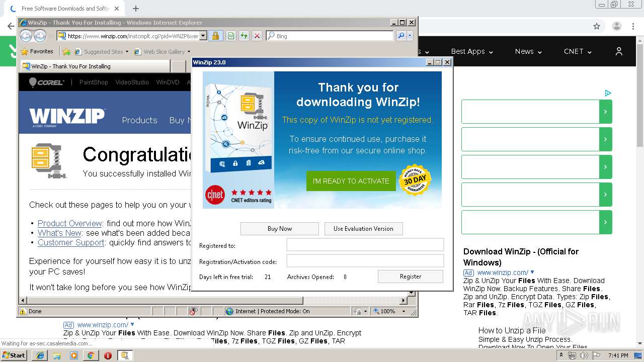Open media player from taskbar
This screenshot has width=644, height=362.
(x=74, y=355)
